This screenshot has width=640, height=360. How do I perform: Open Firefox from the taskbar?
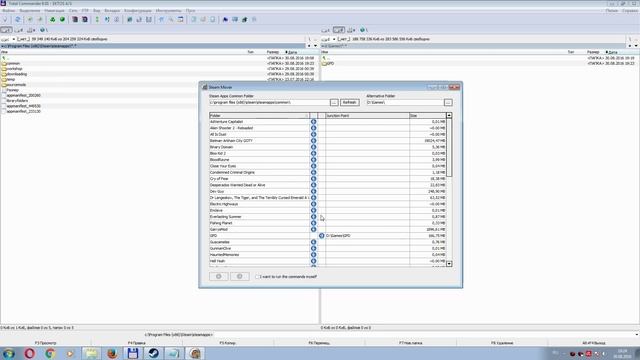coord(112,353)
